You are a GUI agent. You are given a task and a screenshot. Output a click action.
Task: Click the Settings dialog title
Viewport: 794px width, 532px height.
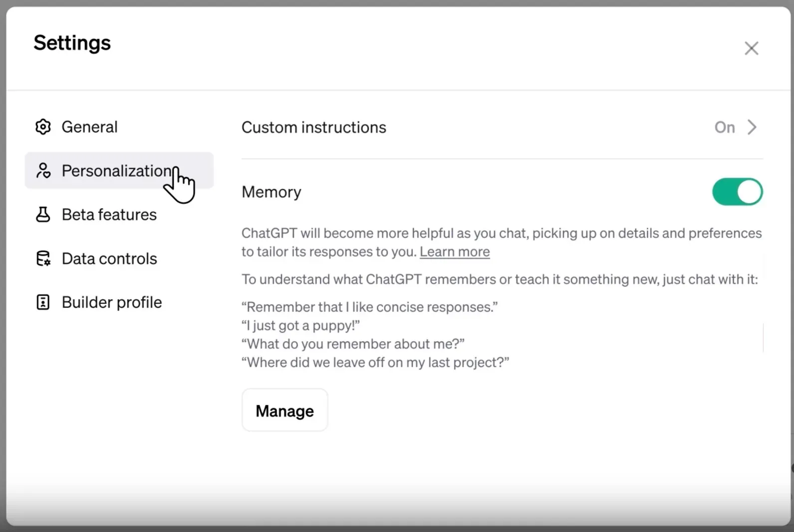point(72,43)
